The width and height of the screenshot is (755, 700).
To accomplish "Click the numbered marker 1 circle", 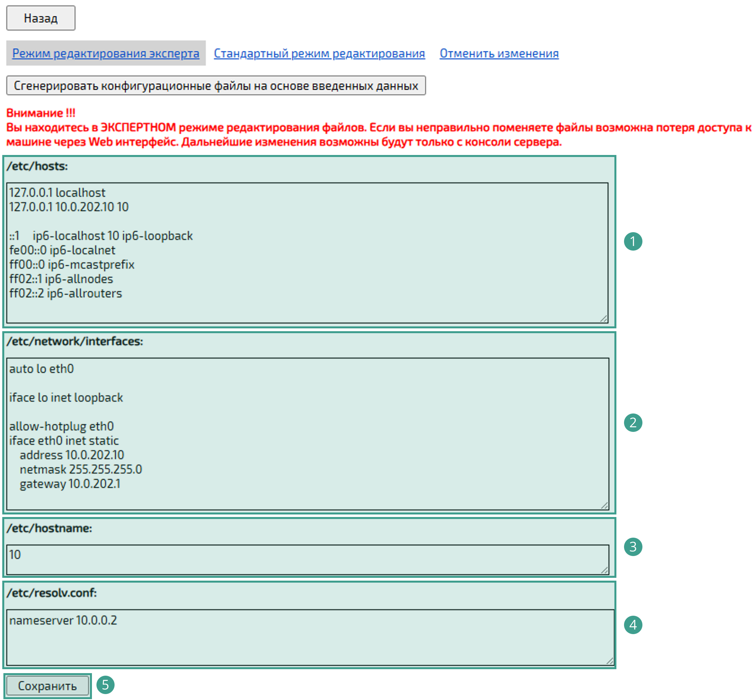I will click(633, 241).
